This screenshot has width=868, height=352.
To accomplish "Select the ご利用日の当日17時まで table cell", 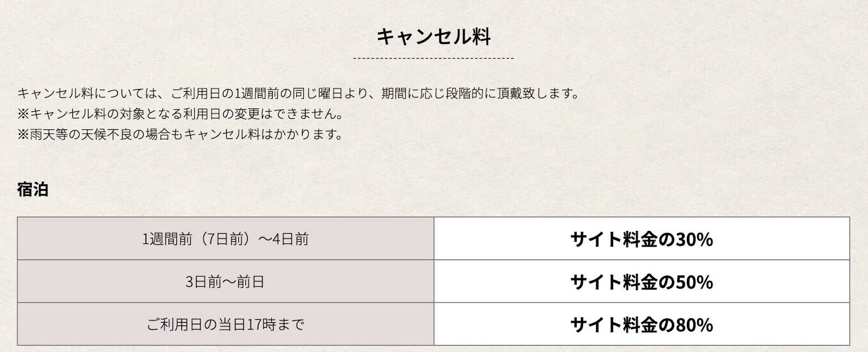I will [226, 324].
